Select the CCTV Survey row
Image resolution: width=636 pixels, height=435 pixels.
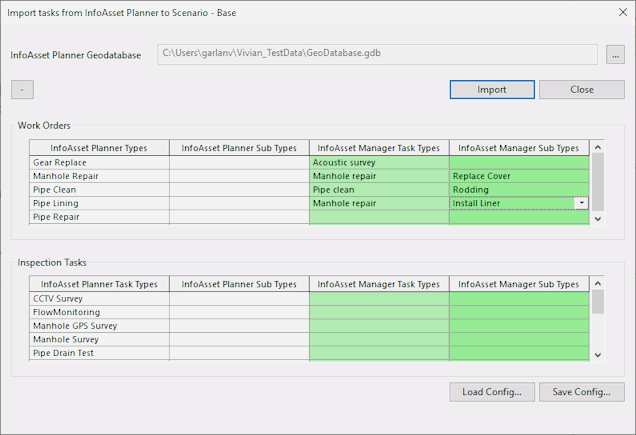99,299
